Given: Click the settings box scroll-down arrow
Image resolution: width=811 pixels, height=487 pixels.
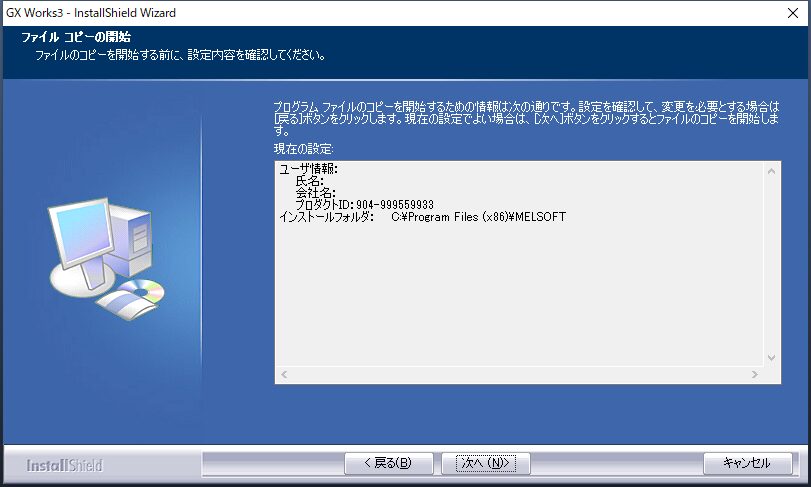Looking at the screenshot, I should [771, 357].
